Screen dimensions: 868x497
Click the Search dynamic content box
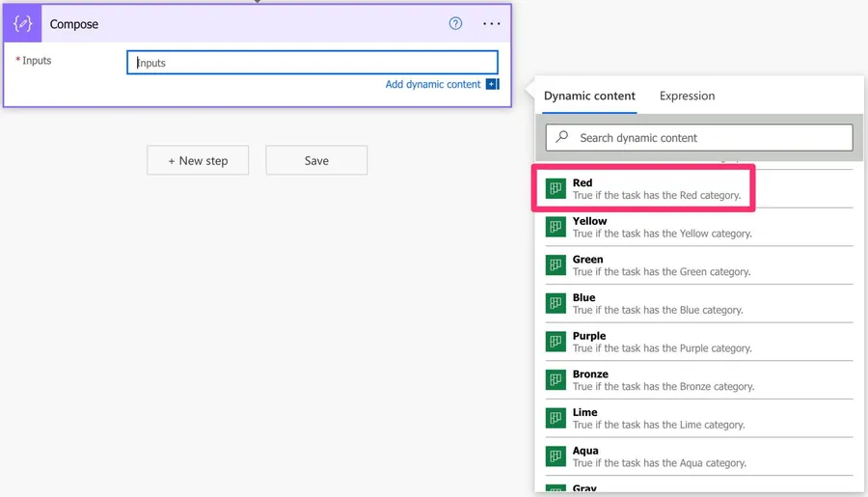709,138
